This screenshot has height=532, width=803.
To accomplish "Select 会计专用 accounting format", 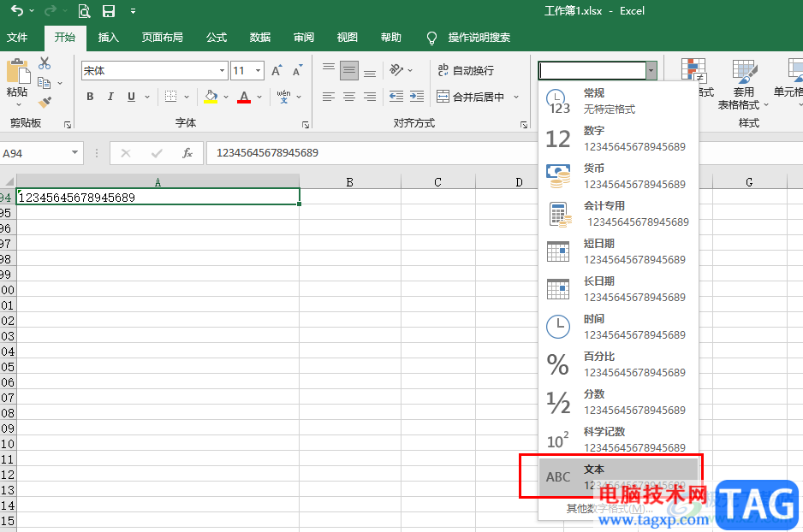I will pos(618,214).
